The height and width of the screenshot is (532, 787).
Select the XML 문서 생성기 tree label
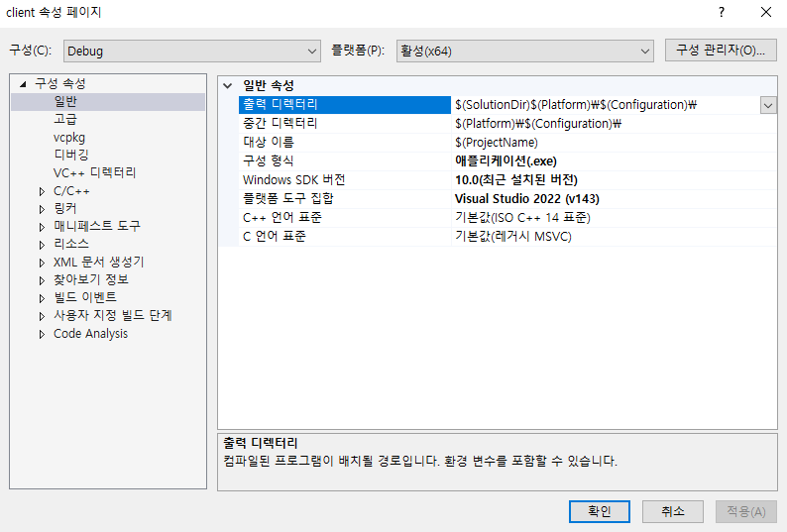point(99,262)
